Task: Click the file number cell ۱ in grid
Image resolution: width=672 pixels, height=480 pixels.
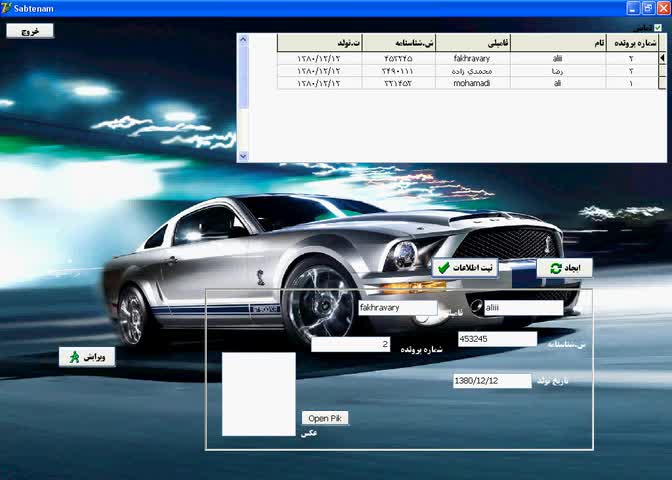Action: coord(632,83)
